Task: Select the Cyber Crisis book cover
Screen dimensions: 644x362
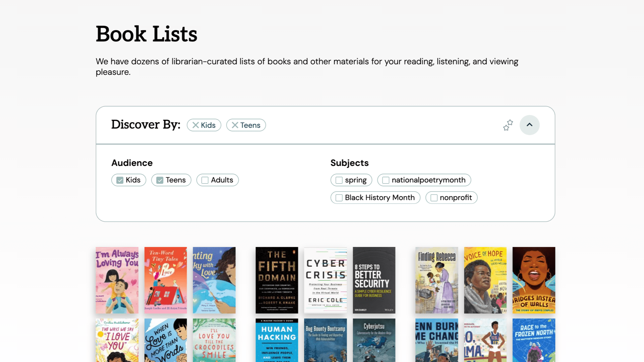Action: pos(325,280)
